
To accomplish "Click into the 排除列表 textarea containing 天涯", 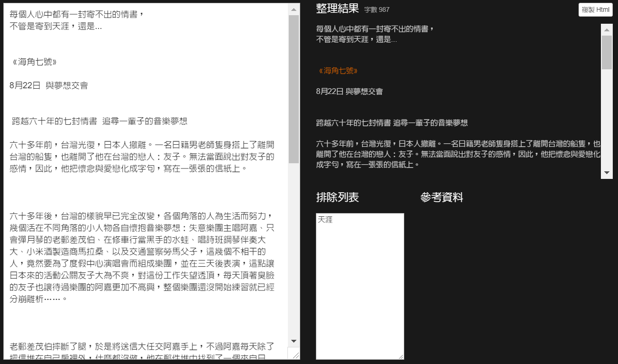I will [x=360, y=286].
